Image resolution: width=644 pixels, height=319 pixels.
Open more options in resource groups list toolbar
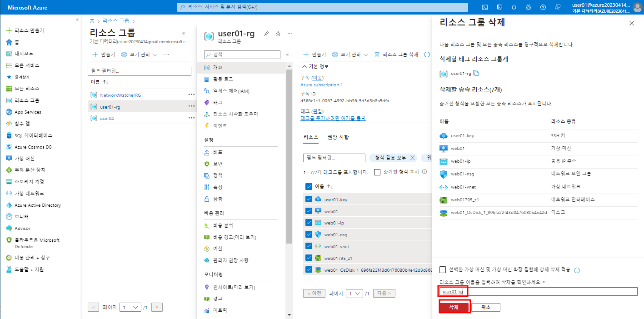(166, 55)
